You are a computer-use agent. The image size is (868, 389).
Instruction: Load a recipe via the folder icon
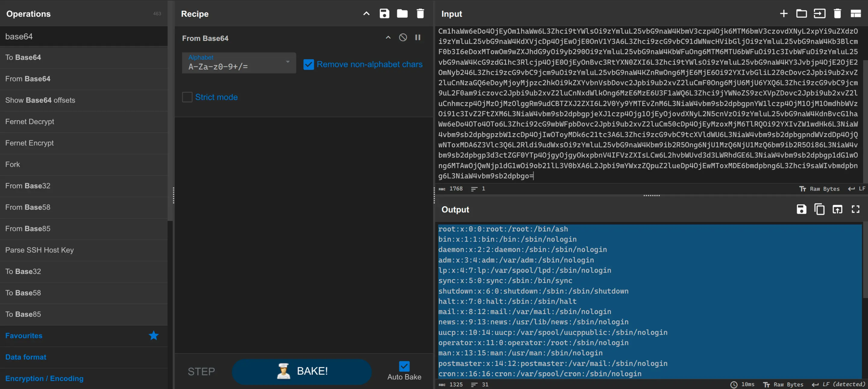pyautogui.click(x=402, y=14)
